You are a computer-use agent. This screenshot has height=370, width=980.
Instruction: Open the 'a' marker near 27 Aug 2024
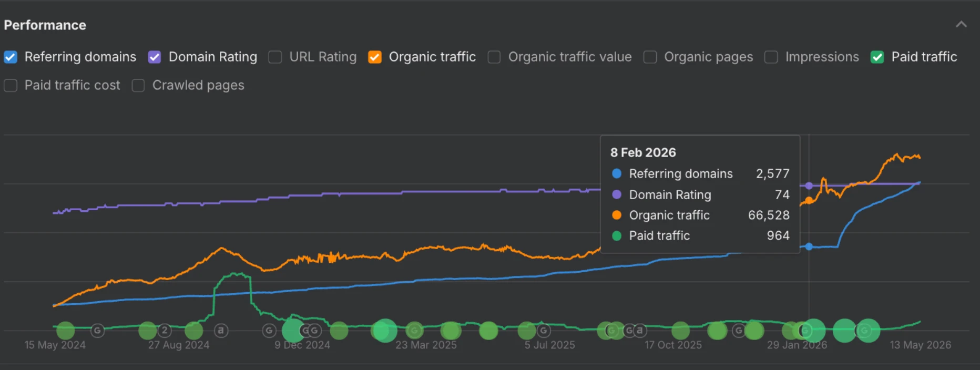coord(221,331)
